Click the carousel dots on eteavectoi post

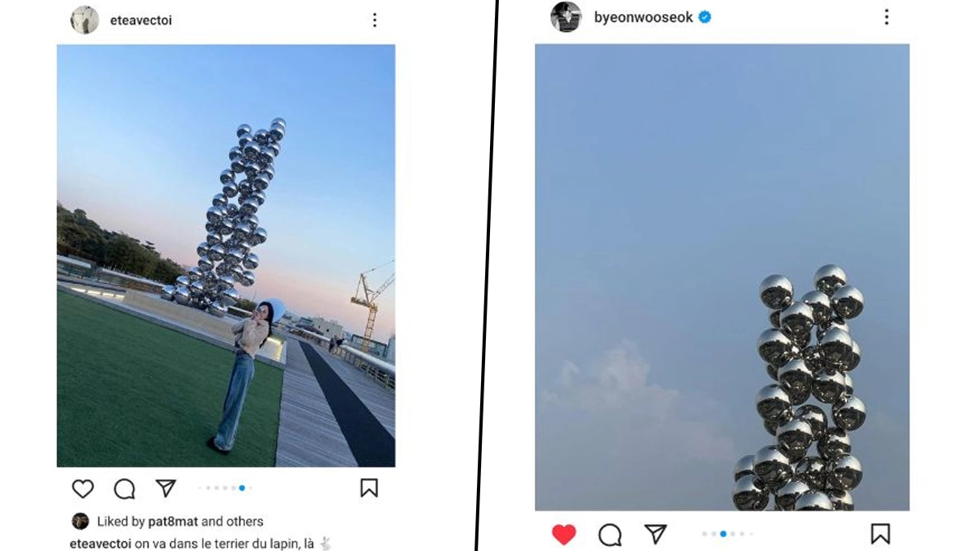click(x=225, y=488)
